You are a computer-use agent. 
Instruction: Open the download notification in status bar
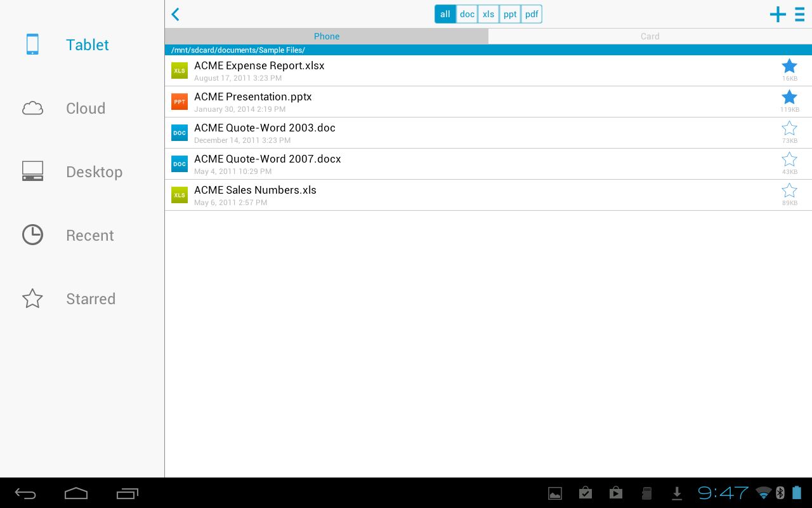tap(677, 492)
